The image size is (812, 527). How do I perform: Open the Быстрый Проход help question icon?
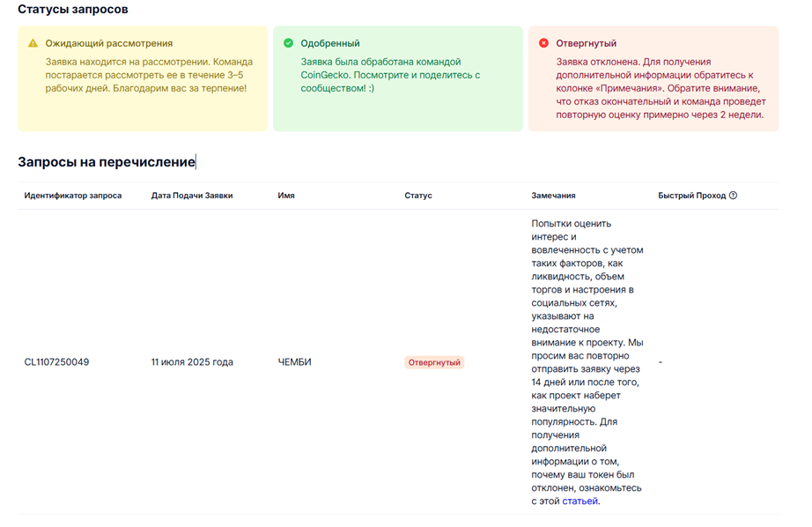coord(733,196)
